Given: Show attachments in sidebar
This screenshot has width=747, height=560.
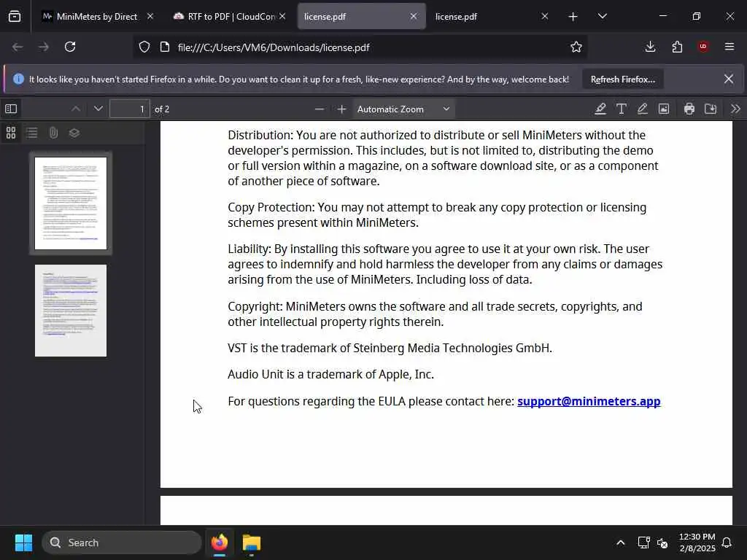Looking at the screenshot, I should pyautogui.click(x=53, y=133).
